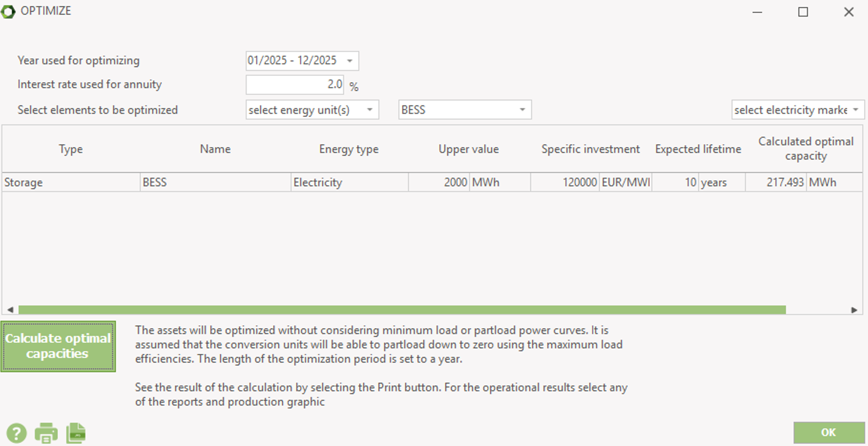
Task: Click the green horizontal scrollbar thumb
Action: click(x=402, y=310)
